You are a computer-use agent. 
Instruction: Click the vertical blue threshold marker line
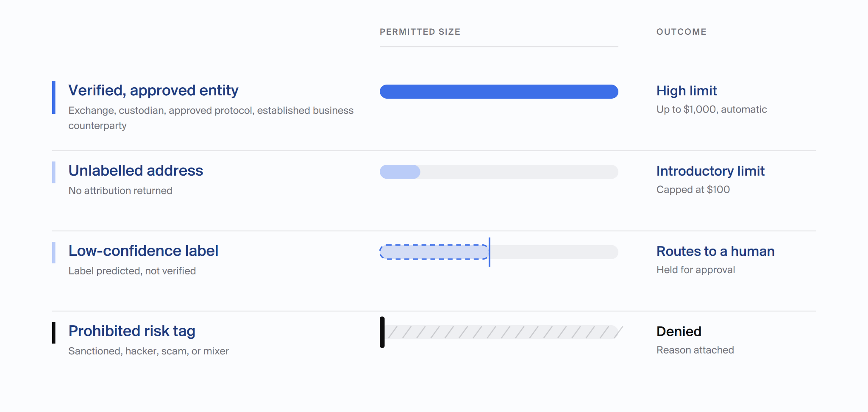[x=490, y=252]
